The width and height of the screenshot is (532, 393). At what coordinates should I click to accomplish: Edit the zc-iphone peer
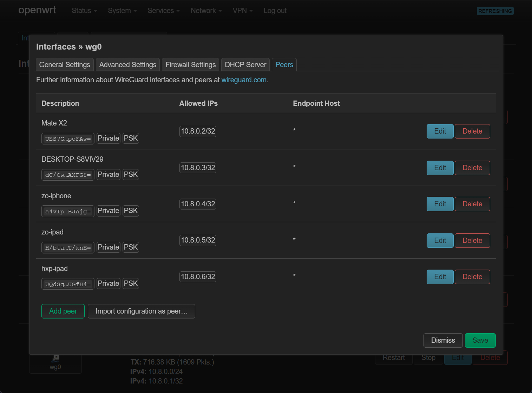coord(440,204)
